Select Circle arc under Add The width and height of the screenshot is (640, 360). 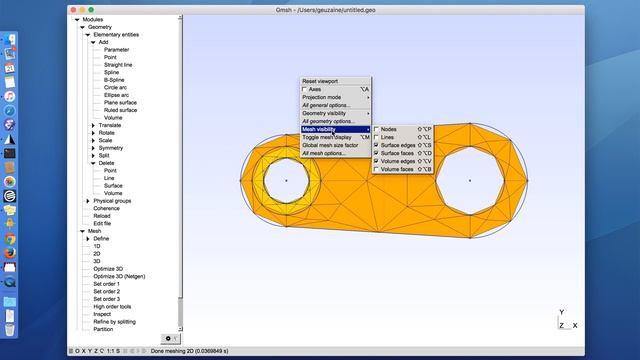coord(115,87)
